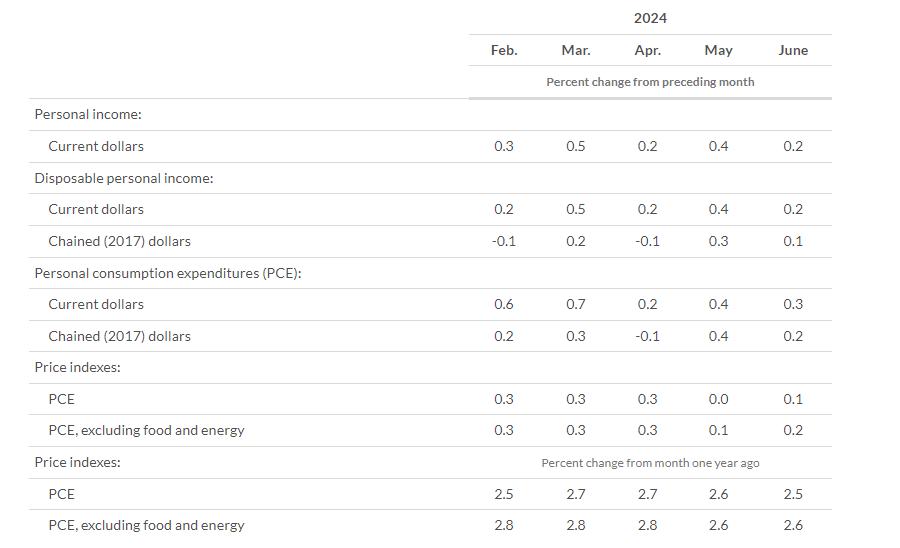
Task: Click the May column header
Action: [x=718, y=50]
